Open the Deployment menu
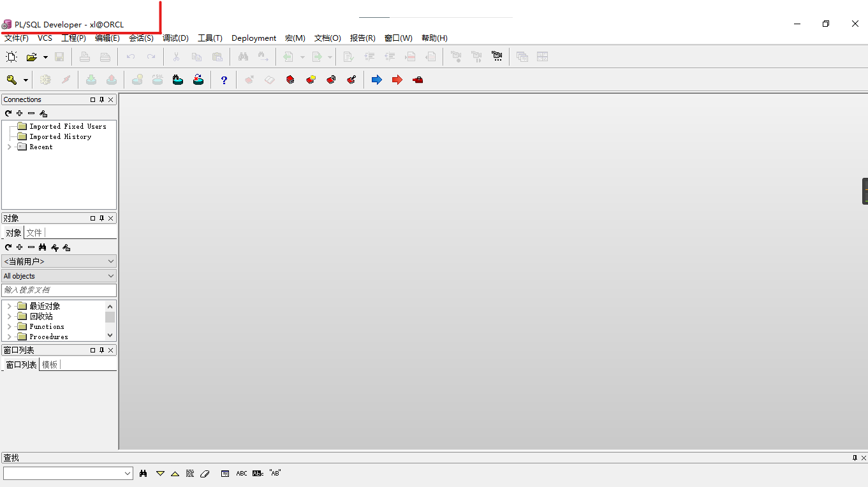 [x=254, y=38]
